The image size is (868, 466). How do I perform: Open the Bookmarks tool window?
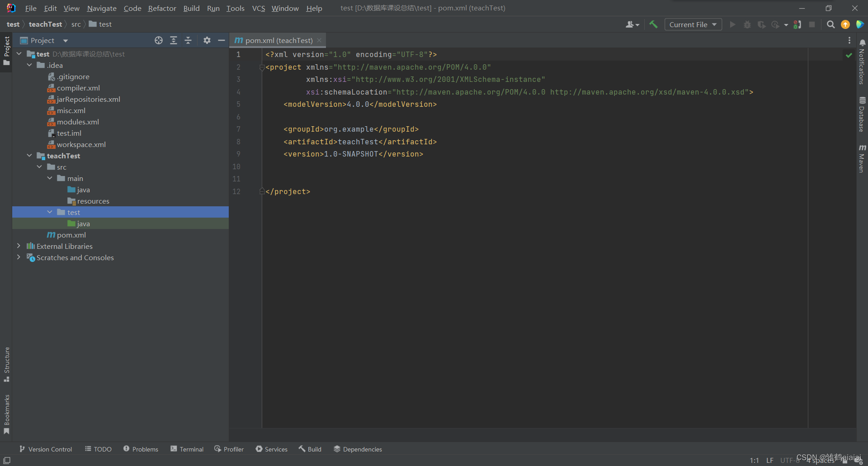click(x=6, y=414)
